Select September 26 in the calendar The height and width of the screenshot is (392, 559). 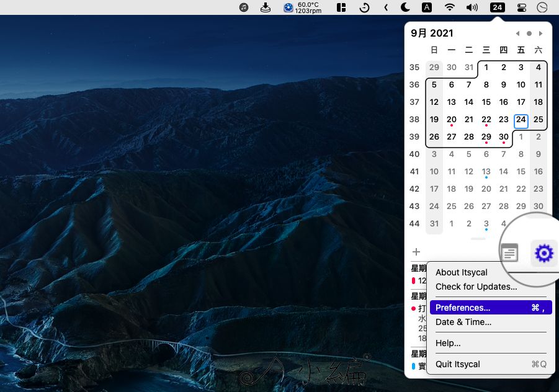pyautogui.click(x=434, y=137)
